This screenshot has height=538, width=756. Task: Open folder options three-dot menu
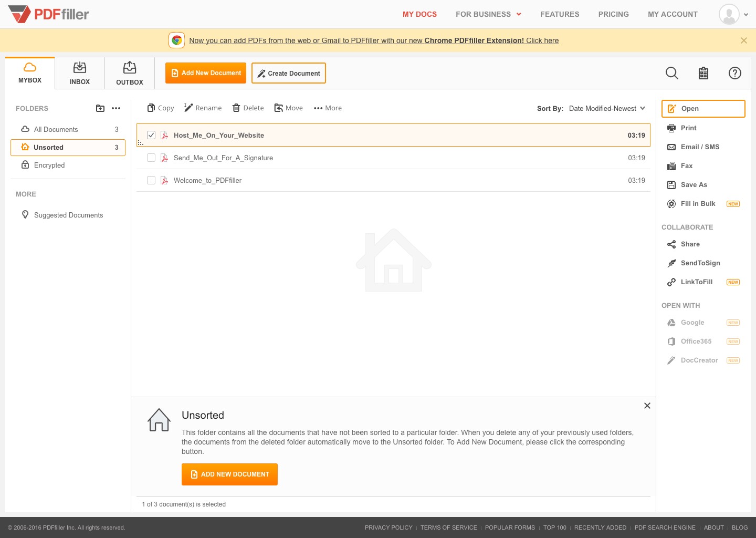116,108
